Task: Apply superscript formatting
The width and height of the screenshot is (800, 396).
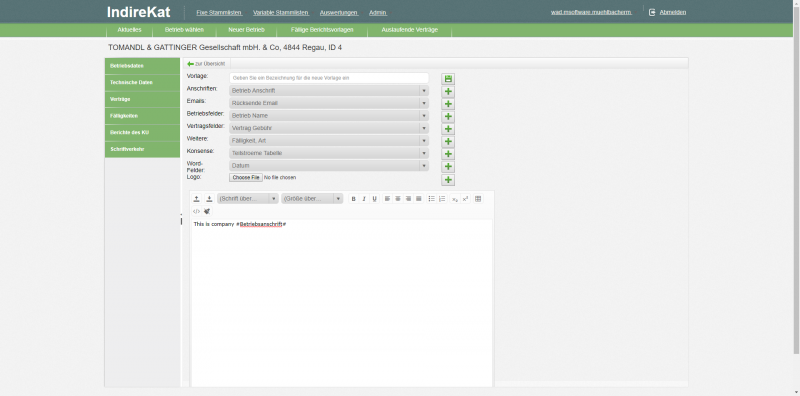Action: [x=465, y=199]
